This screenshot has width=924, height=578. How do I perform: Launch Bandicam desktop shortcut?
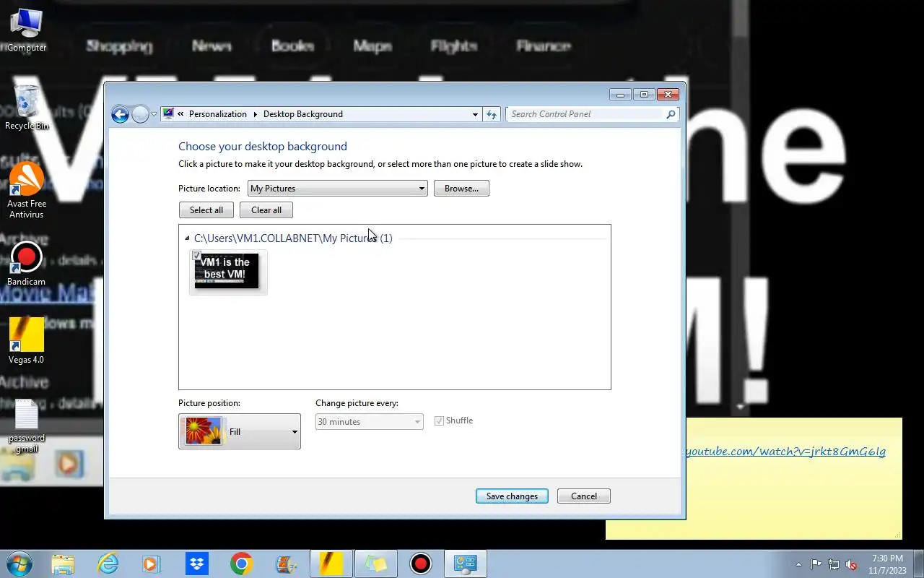click(x=27, y=264)
